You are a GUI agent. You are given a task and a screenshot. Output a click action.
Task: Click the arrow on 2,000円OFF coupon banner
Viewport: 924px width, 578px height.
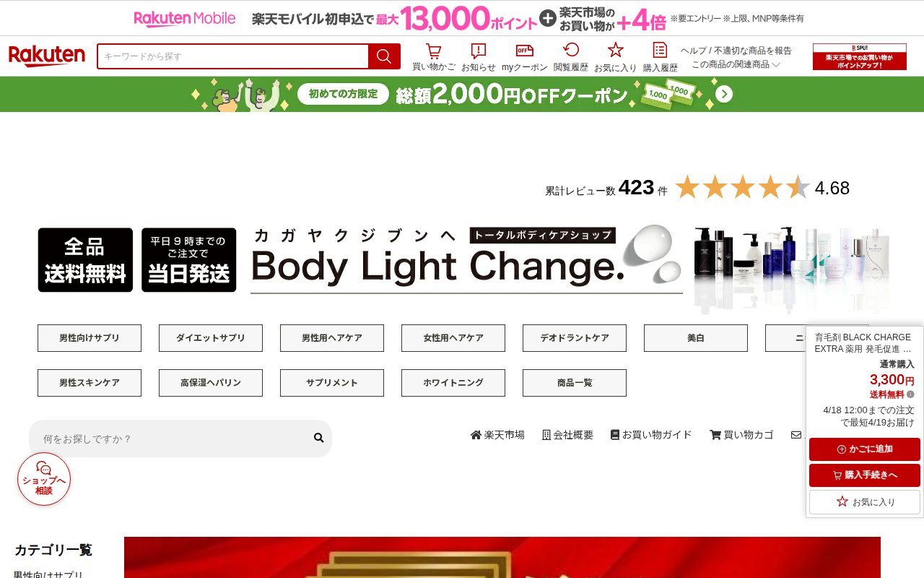tap(724, 95)
